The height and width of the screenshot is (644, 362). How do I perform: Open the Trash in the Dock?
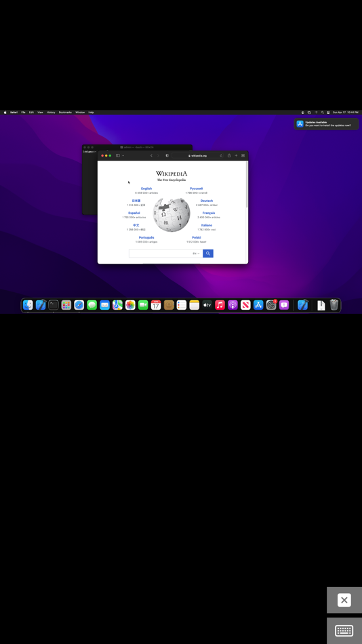coord(334,305)
